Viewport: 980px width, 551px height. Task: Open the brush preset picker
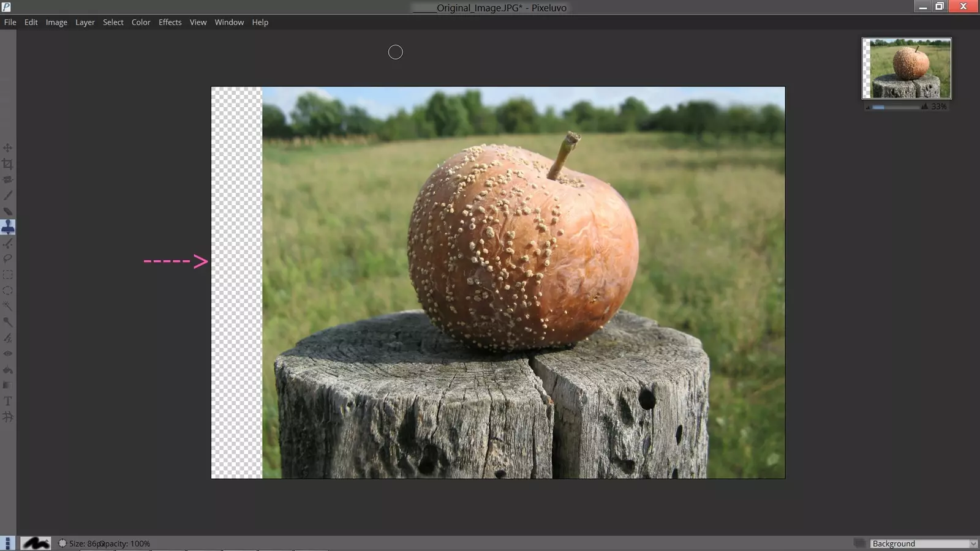36,543
